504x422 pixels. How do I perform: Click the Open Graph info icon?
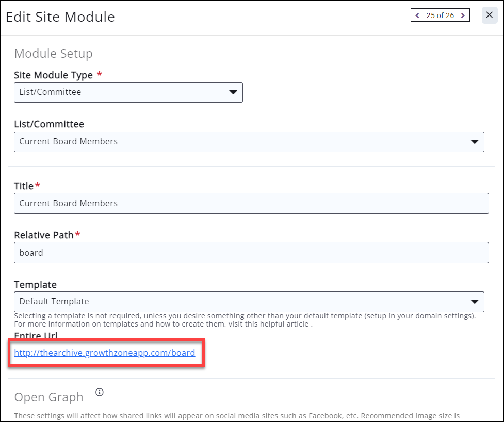(100, 392)
